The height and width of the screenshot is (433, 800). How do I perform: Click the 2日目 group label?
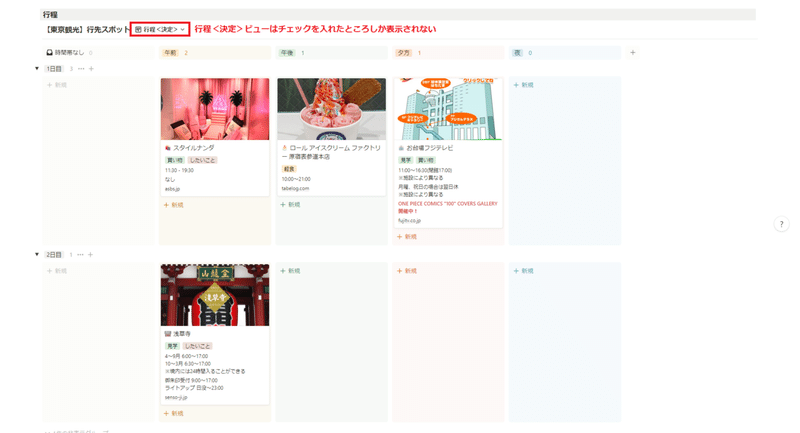pos(54,254)
